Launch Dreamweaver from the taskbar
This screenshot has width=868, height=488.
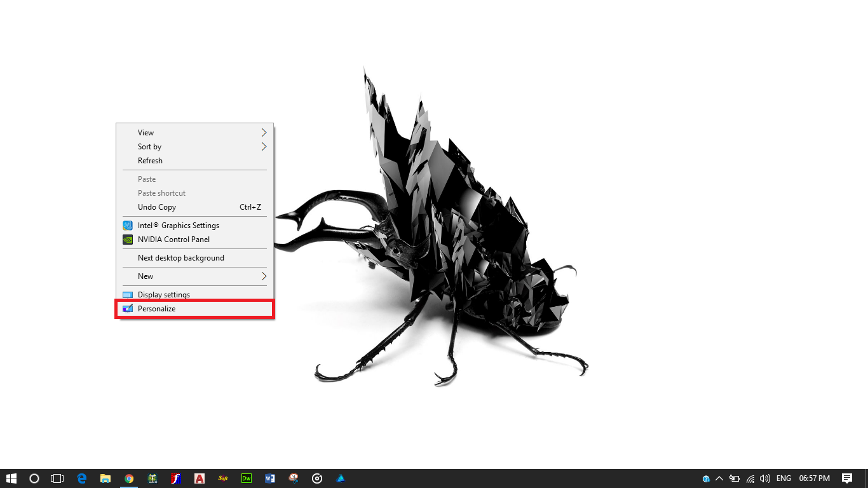point(246,478)
